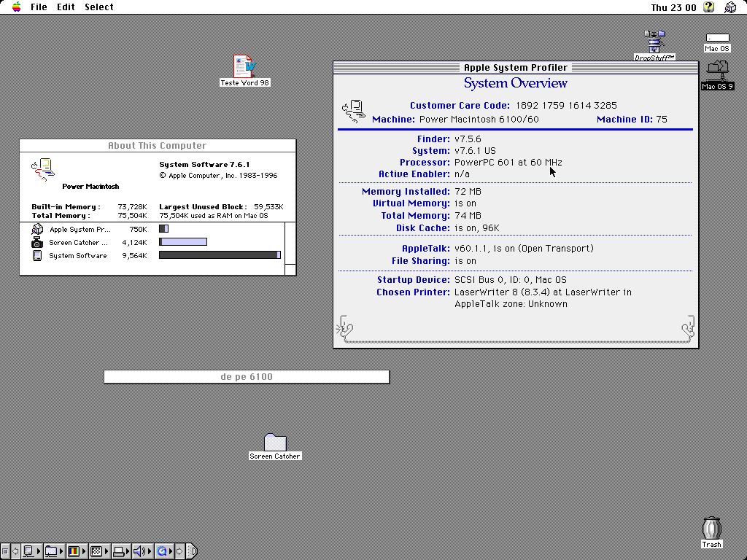Click the clock showing Thu 23 00
This screenshot has height=560, width=747.
(673, 7)
